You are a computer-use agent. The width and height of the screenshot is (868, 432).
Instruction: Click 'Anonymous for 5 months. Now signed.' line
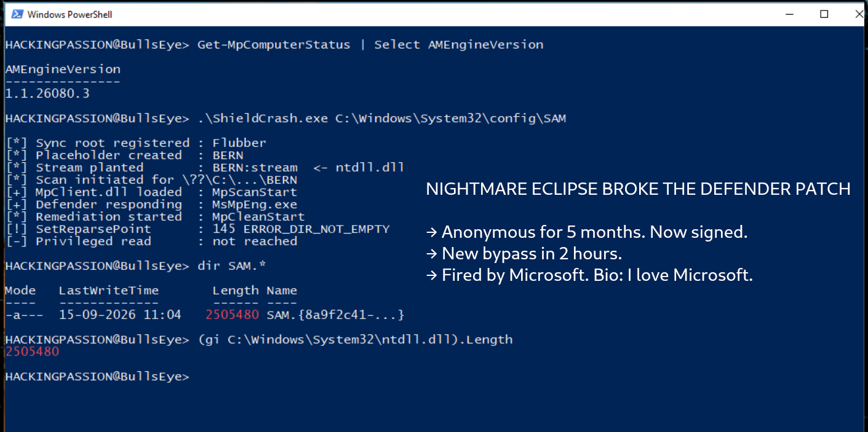tap(586, 232)
